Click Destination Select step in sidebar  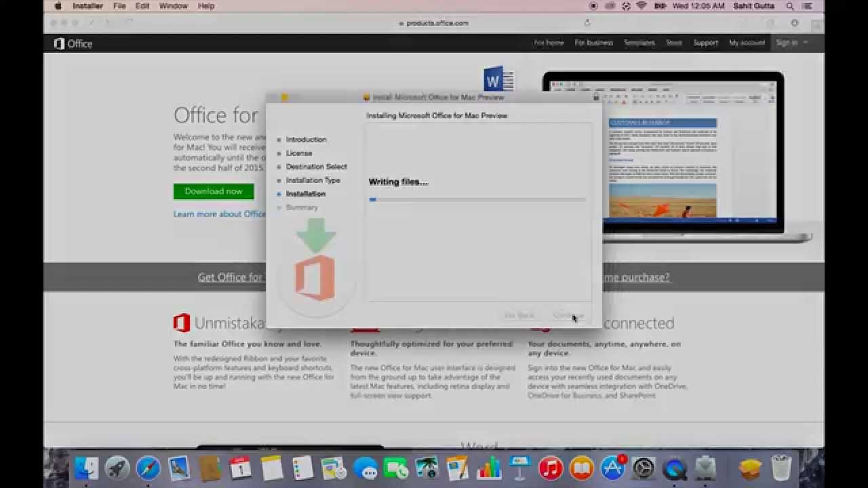pos(317,167)
